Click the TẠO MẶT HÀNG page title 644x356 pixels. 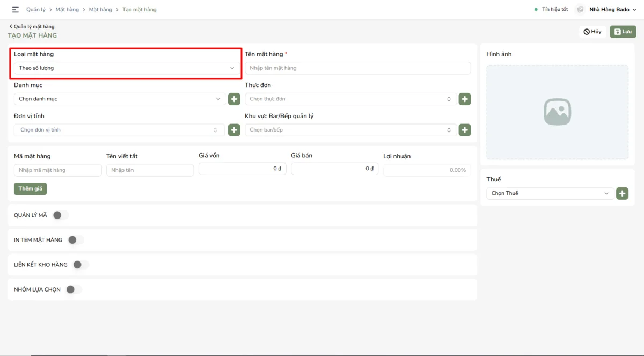tap(32, 35)
